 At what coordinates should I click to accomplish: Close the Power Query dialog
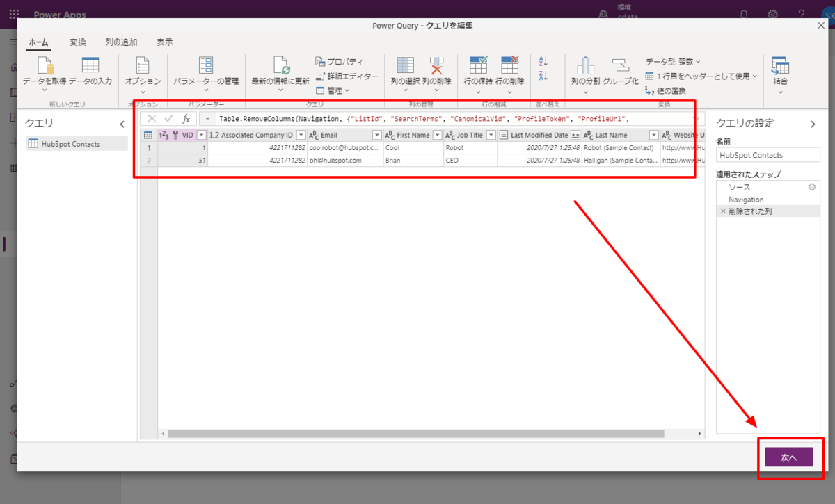(821, 25)
